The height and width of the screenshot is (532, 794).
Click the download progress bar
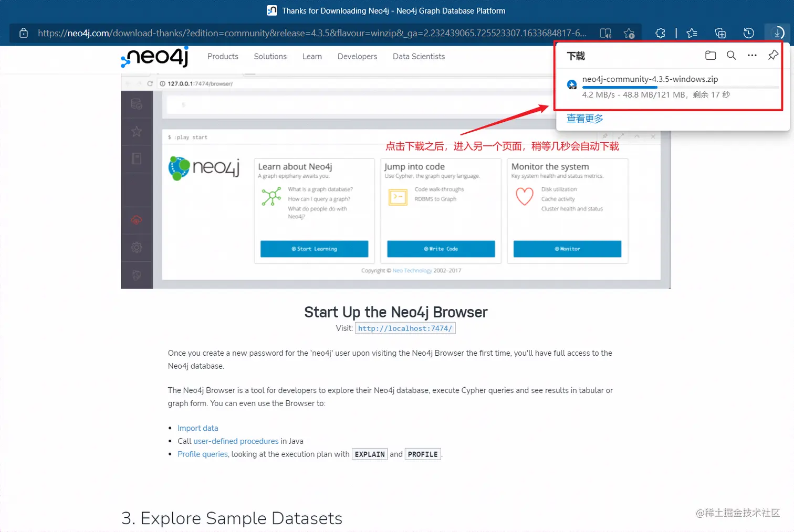pos(680,87)
